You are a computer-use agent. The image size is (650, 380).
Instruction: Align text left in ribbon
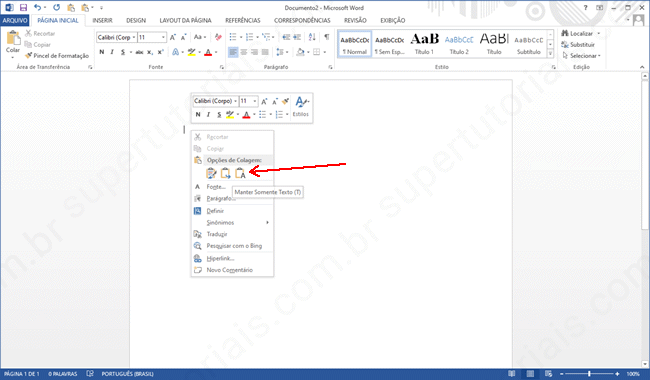click(233, 52)
